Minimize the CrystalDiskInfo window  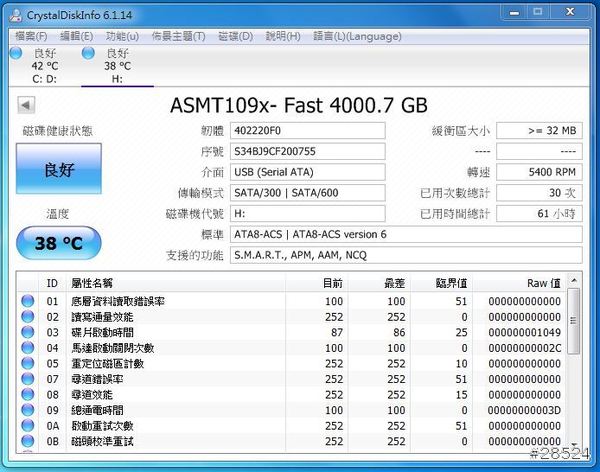(x=514, y=13)
